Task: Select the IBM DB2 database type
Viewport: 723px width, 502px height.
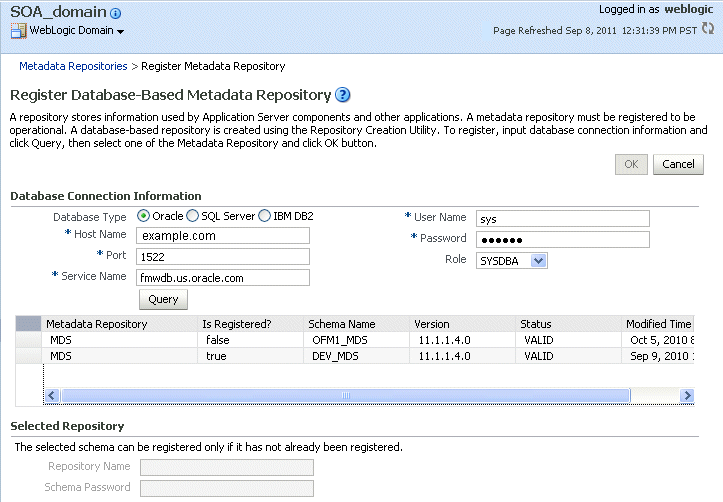Action: point(264,216)
